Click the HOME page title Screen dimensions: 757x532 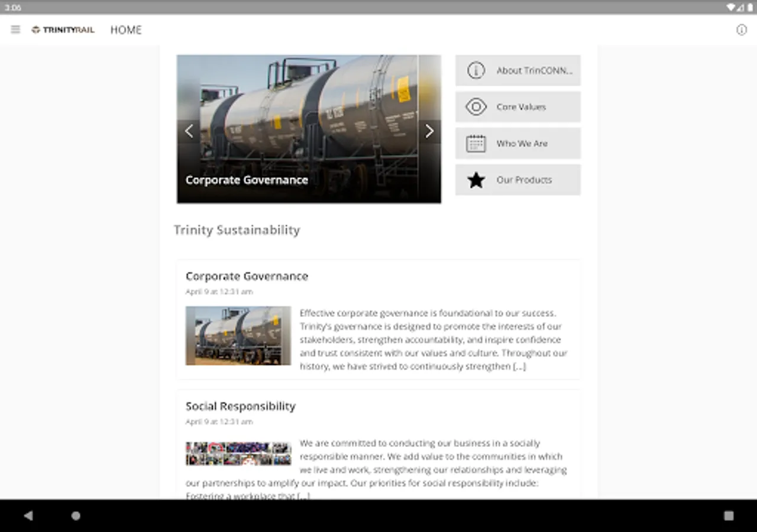tap(126, 30)
